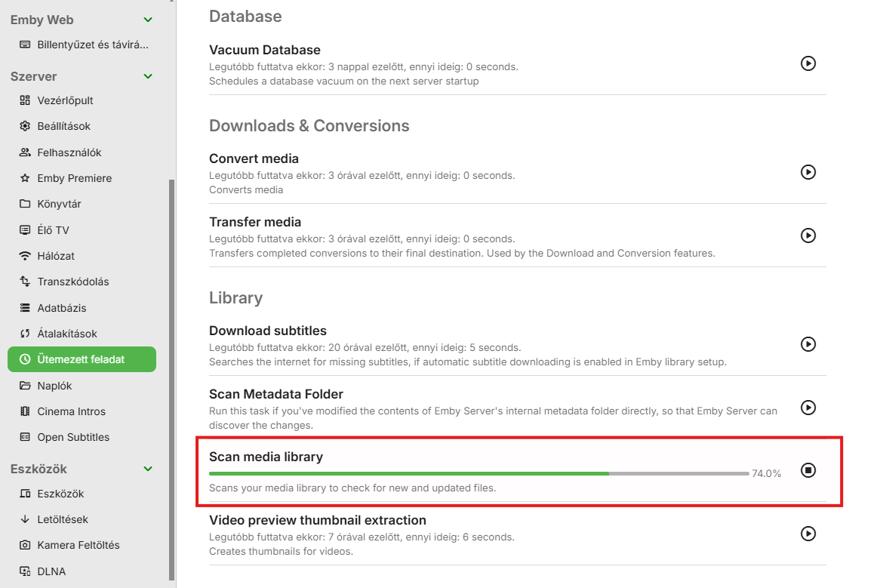Image resolution: width=874 pixels, height=588 pixels.
Task: Click the Kamera Feltöltés camera icon
Action: [25, 545]
